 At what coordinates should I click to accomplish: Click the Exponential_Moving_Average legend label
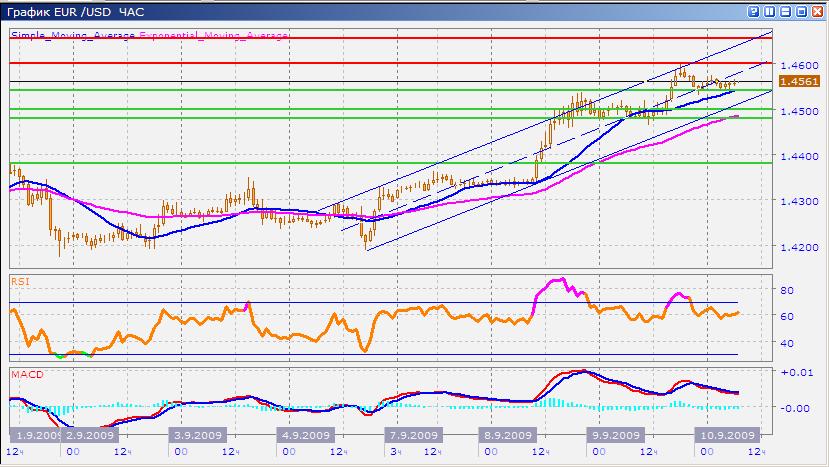pyautogui.click(x=214, y=36)
